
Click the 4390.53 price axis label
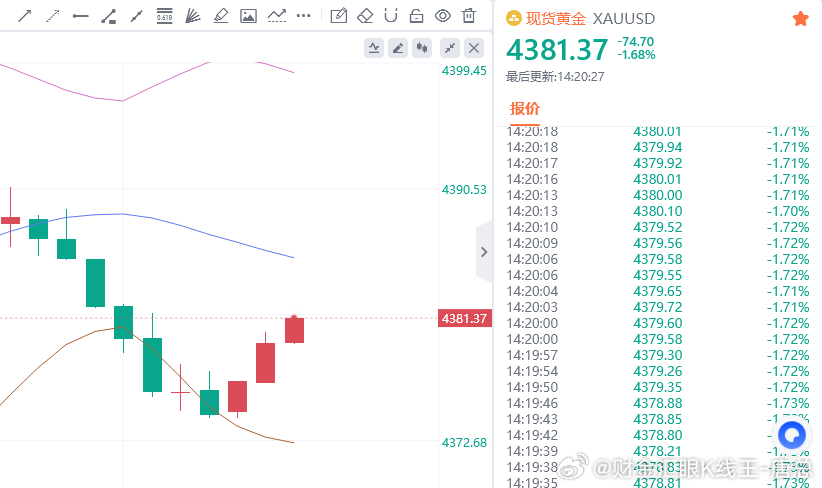(464, 190)
